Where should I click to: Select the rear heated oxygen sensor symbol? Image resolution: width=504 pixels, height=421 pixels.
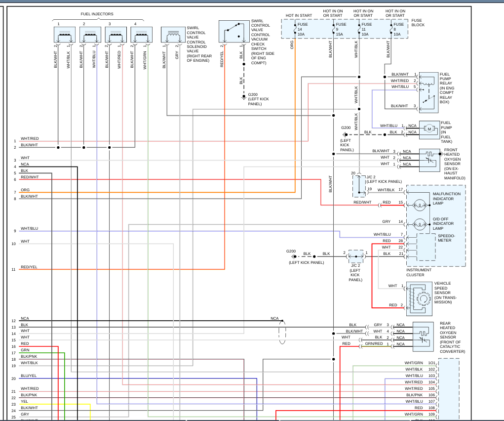(424, 337)
